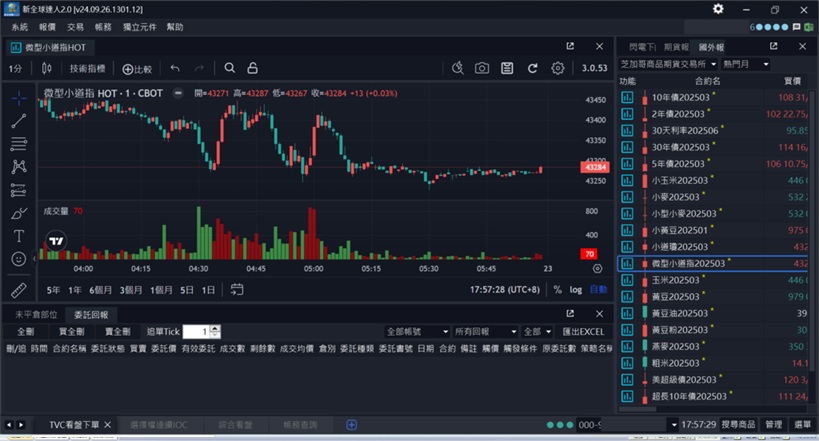Click the quick search magnifier icon

pyautogui.click(x=458, y=68)
